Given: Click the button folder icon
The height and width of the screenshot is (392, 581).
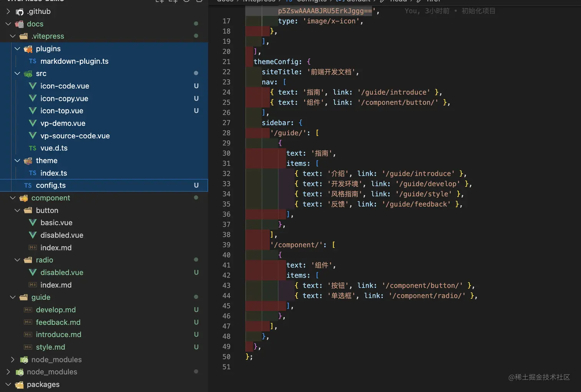Looking at the screenshot, I should tap(28, 210).
